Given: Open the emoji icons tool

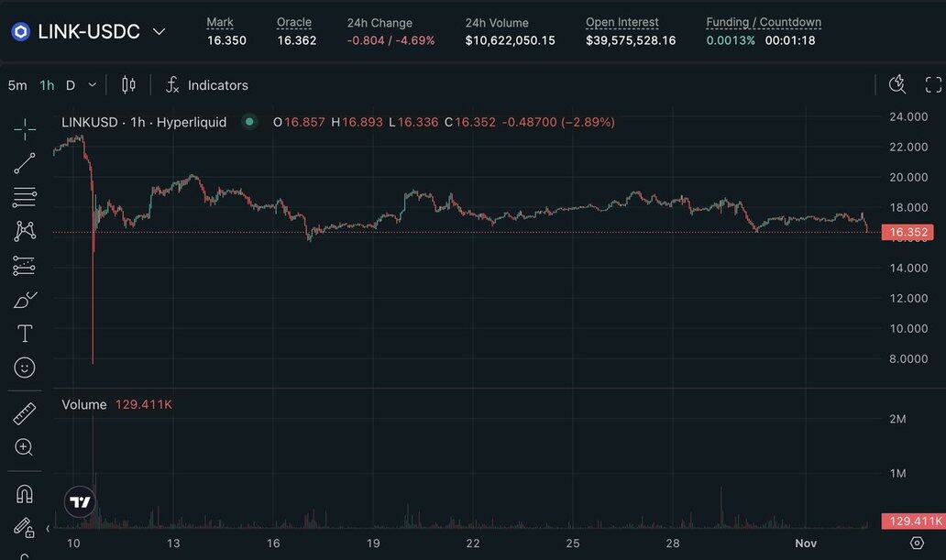Looking at the screenshot, I should click(x=25, y=368).
